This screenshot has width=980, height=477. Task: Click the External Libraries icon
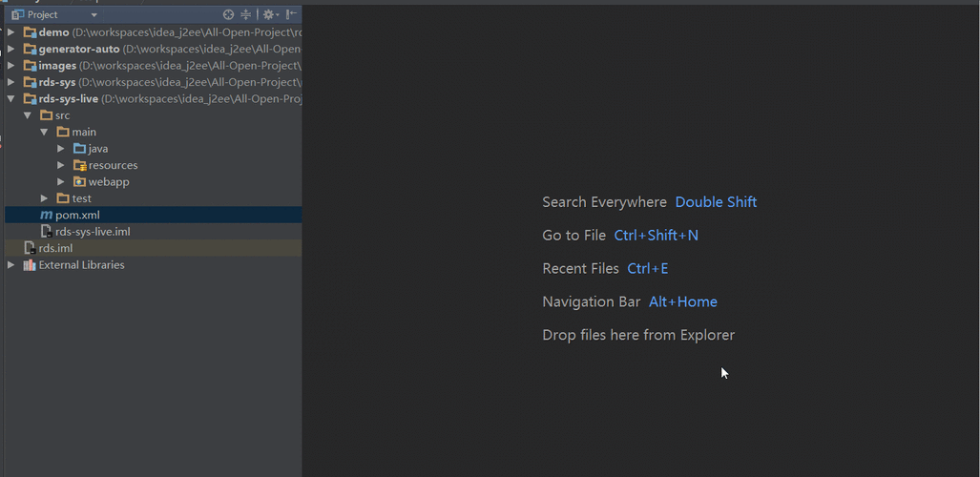pos(30,265)
